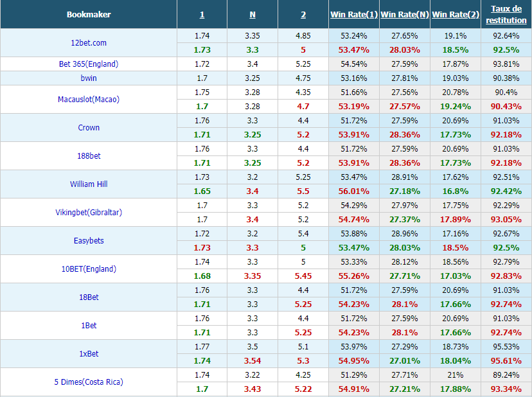Select the 17.87% win rate cell
532x397 pixels.
point(456,64)
